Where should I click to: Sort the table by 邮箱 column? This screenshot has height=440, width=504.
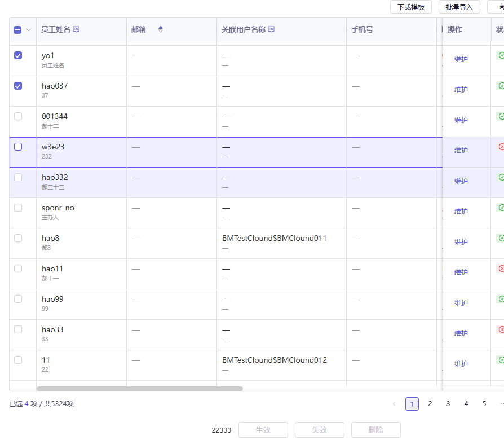[x=160, y=29]
